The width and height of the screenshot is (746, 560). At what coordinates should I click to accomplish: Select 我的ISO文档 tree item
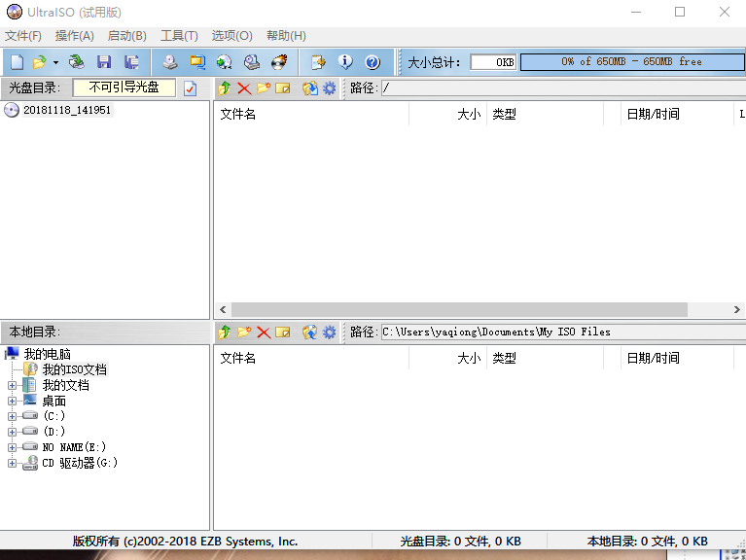[75, 369]
